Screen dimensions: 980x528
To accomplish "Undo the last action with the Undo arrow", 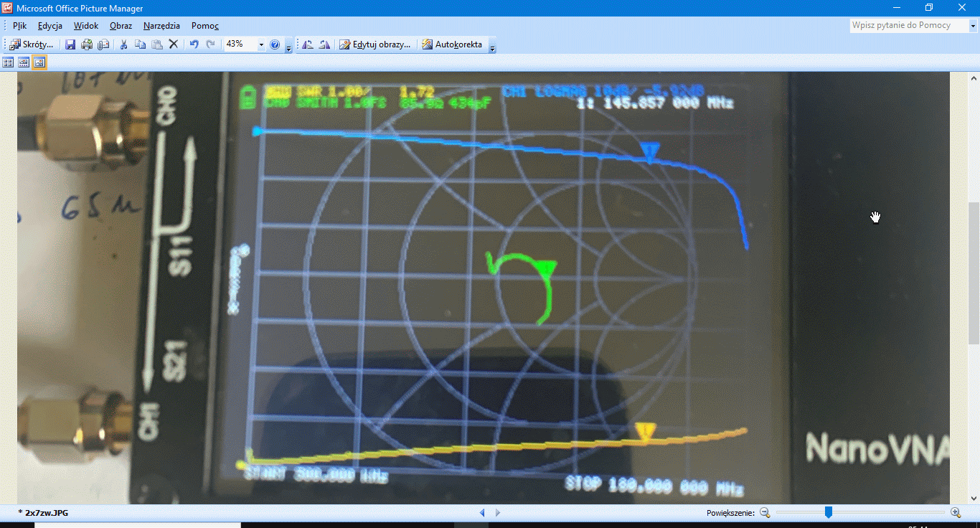I will click(194, 44).
